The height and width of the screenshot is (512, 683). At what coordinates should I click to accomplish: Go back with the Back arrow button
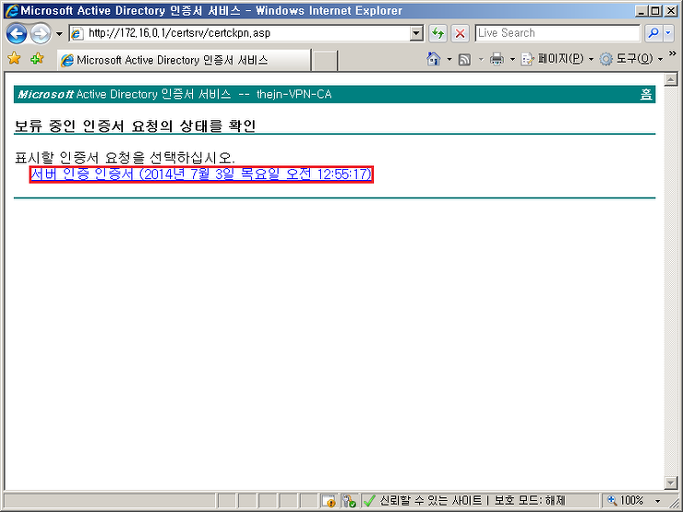click(16, 34)
